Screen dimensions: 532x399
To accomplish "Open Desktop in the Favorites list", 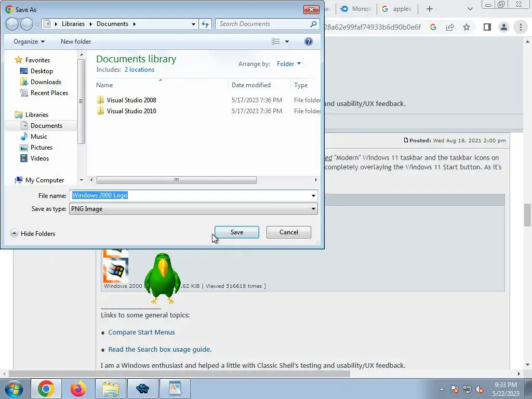I will tap(42, 71).
